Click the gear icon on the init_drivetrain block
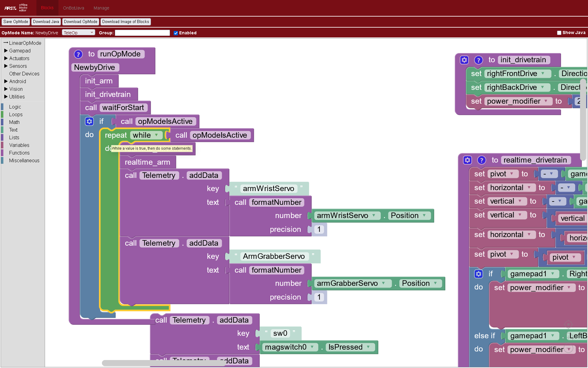Screen dimensions: 588x368 464,60
